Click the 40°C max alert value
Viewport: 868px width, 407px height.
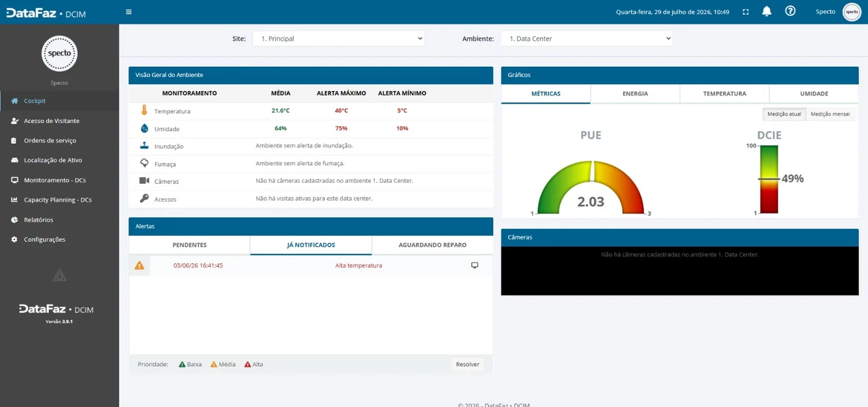point(342,111)
